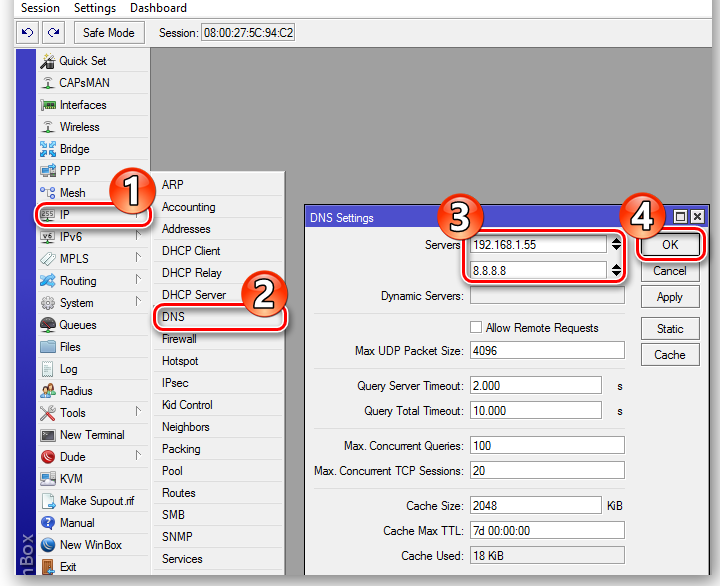Viewport: 720px width, 586px height.
Task: Click the first server field 192.168.1.55
Action: [x=538, y=245]
